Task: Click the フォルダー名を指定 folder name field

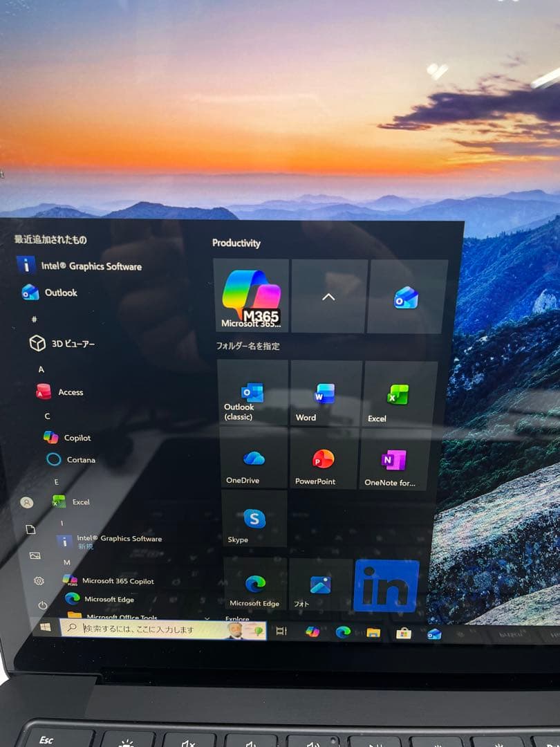Action: tap(248, 346)
